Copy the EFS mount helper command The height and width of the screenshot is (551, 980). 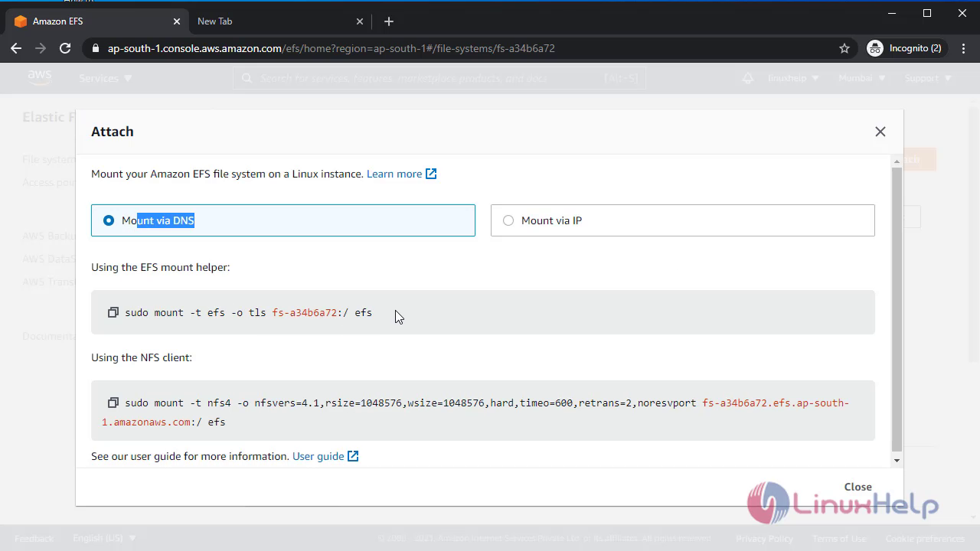click(x=113, y=312)
